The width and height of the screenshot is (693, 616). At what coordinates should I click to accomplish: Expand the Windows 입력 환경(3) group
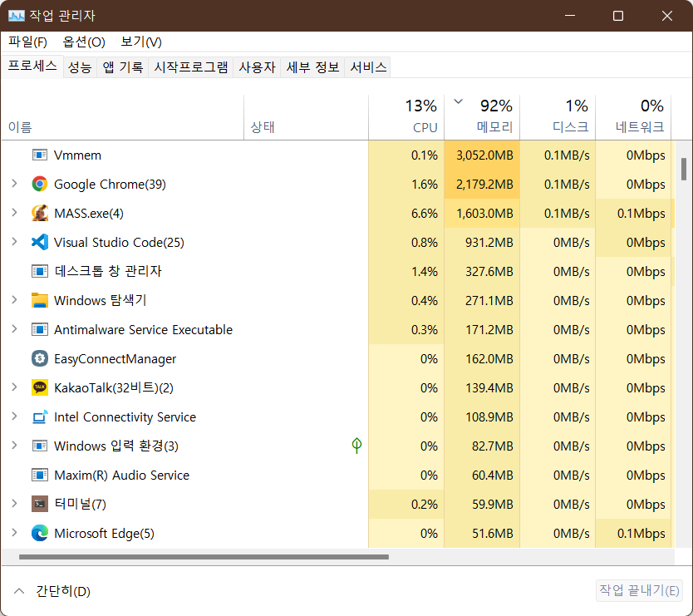(x=15, y=446)
